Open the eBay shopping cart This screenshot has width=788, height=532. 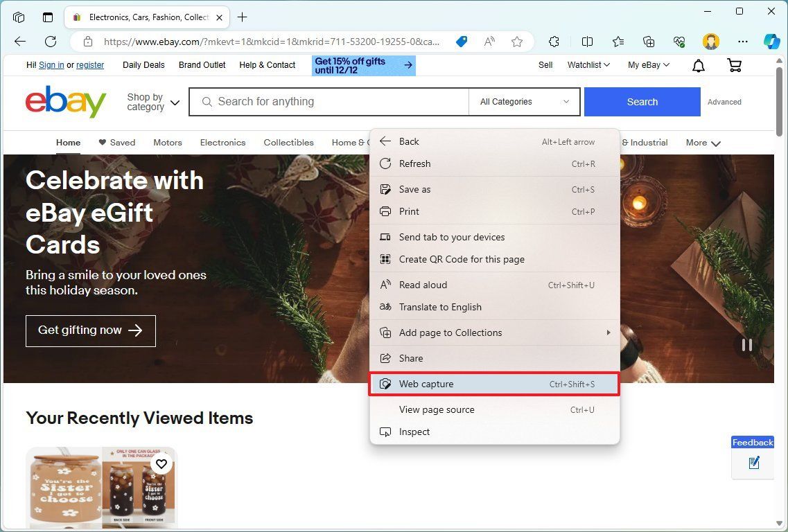click(x=734, y=65)
